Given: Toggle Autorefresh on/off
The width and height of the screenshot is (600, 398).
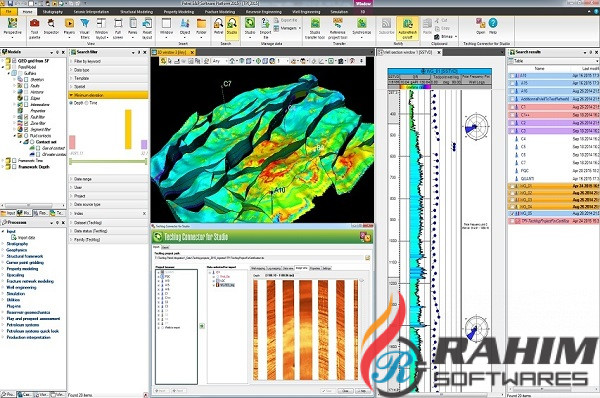Looking at the screenshot, I should (408, 28).
